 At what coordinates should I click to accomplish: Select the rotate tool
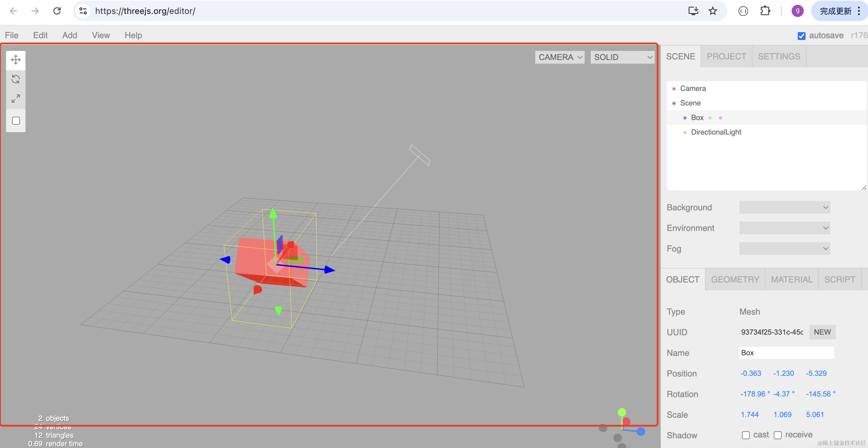pyautogui.click(x=16, y=79)
